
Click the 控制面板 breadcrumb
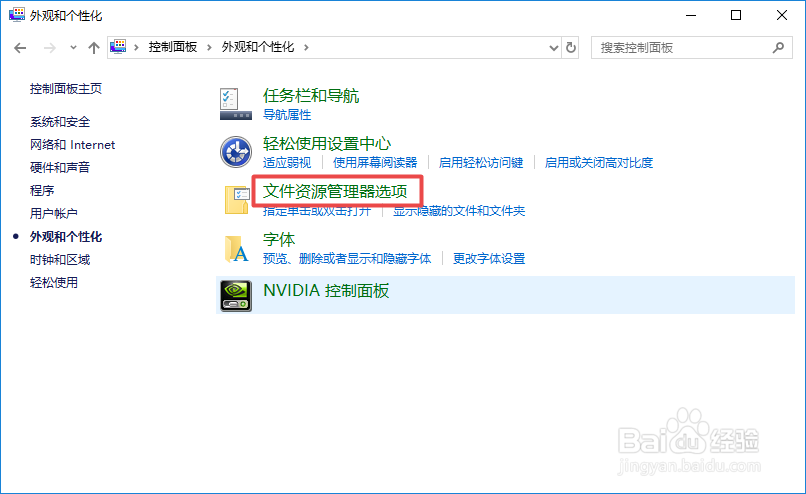(173, 47)
